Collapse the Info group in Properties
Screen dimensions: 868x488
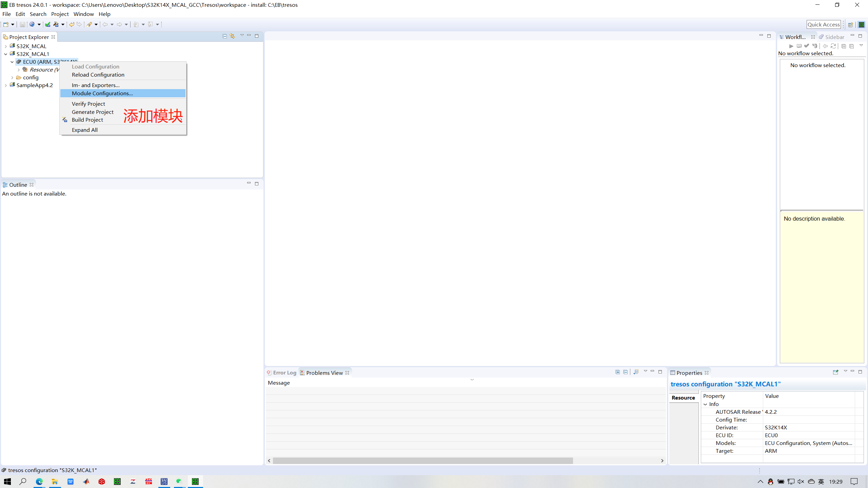pos(706,404)
